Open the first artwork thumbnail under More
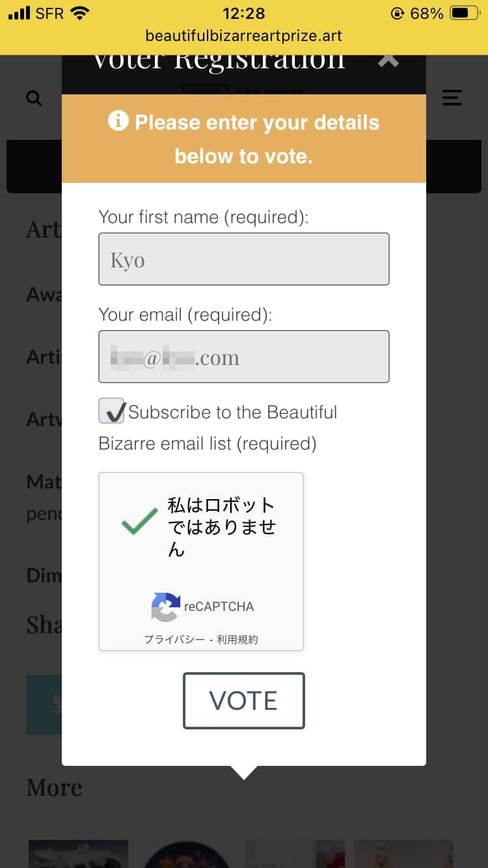The width and height of the screenshot is (488, 868). pos(78,854)
